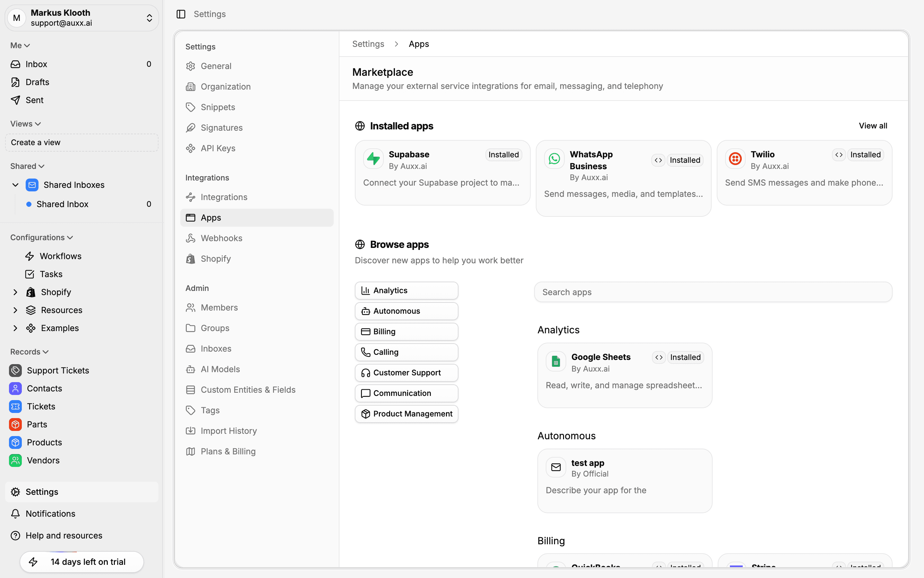The image size is (924, 578).
Task: Open API Keys settings
Action: (257, 148)
